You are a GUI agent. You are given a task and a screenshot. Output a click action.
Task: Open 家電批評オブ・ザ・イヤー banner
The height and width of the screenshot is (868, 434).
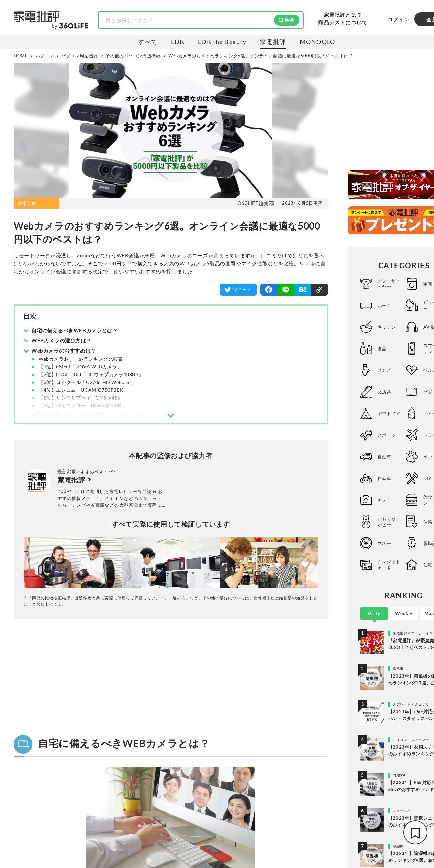[x=391, y=185]
